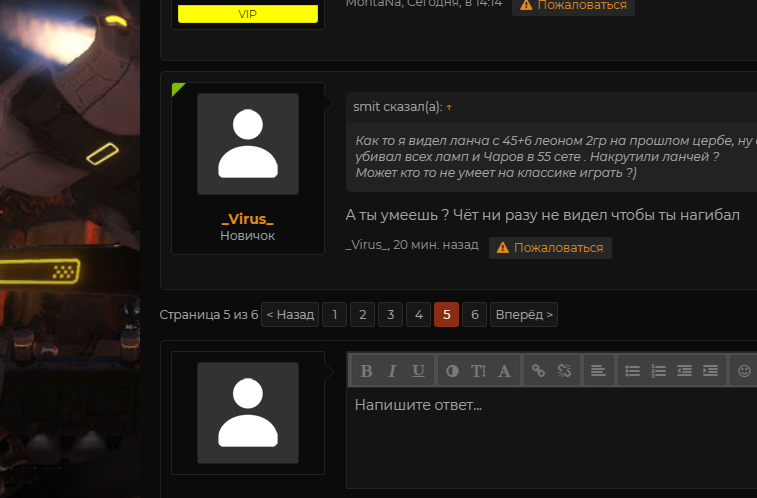This screenshot has width=757, height=498.
Task: Open the text alignment dropdown
Action: pyautogui.click(x=597, y=371)
